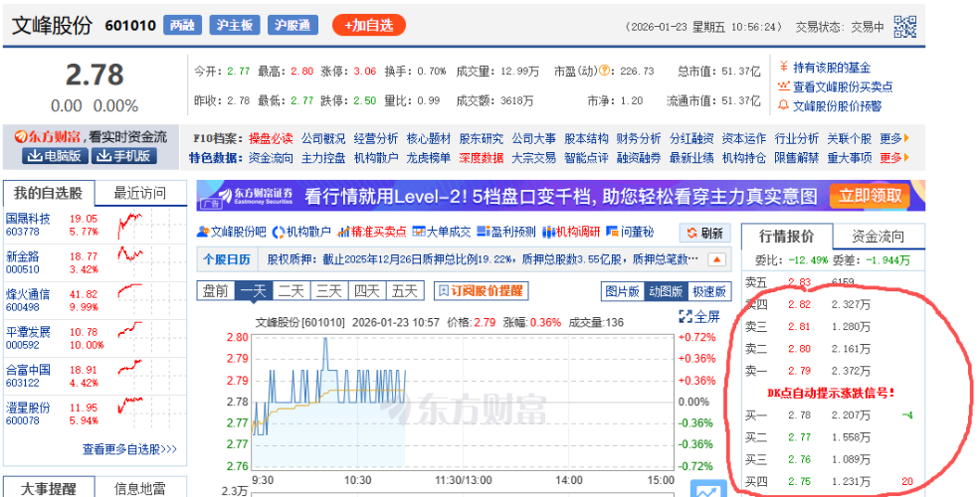Open 精准买卖点 icon link

coord(372,233)
